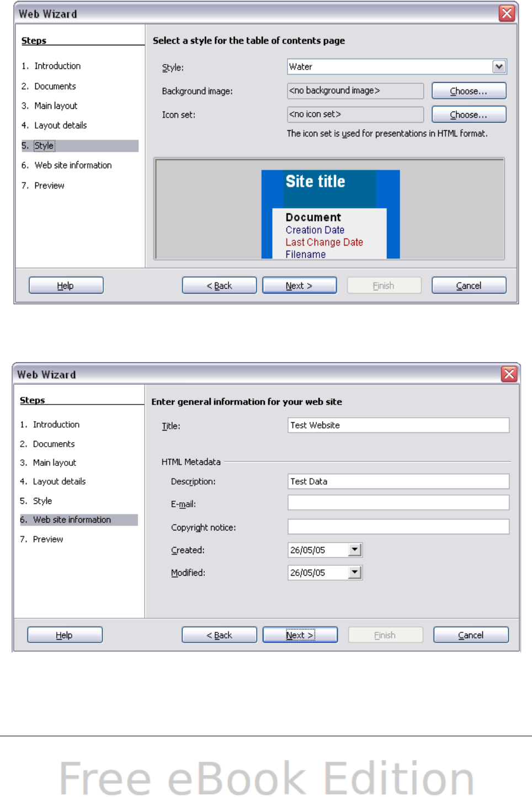
Task: Click Next on Web site information step
Action: (300, 635)
